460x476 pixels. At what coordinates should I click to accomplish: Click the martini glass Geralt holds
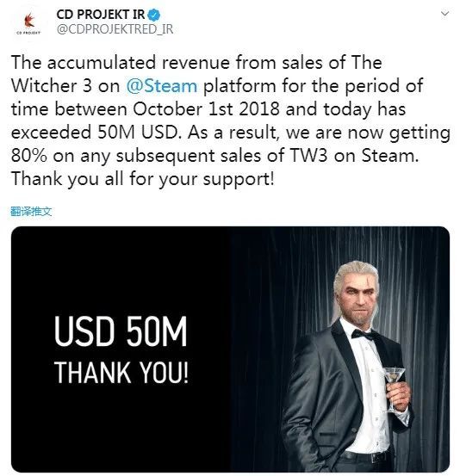click(x=394, y=387)
